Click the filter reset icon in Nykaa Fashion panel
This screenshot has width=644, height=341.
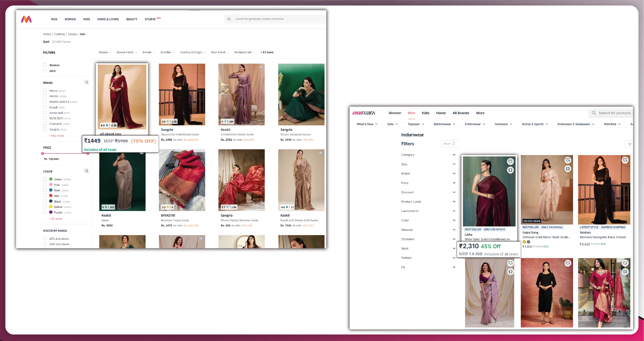pyautogui.click(x=452, y=144)
